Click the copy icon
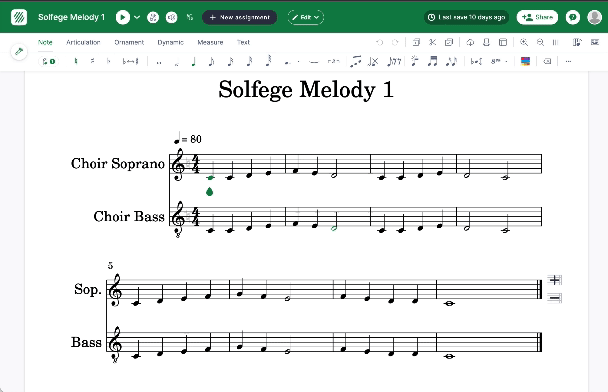The height and width of the screenshot is (392, 608). pos(416,42)
